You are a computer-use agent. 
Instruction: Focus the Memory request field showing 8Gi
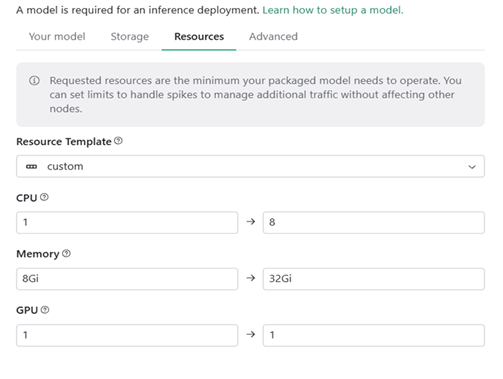127,279
